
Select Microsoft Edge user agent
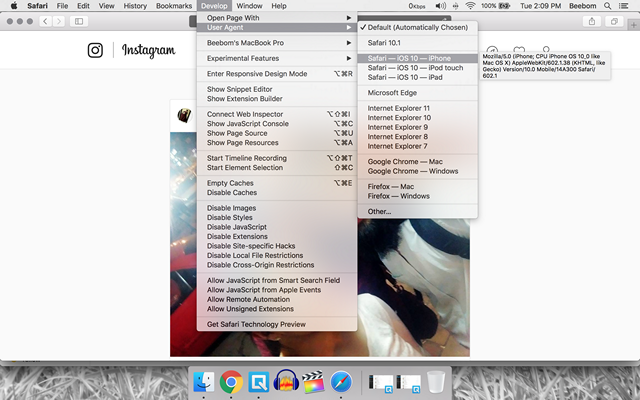[418, 93]
